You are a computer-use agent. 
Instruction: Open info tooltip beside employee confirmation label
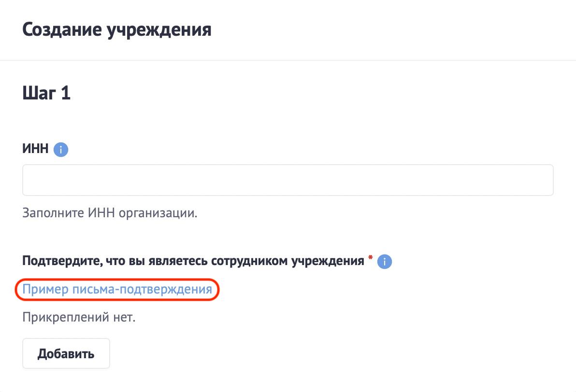[x=385, y=262]
